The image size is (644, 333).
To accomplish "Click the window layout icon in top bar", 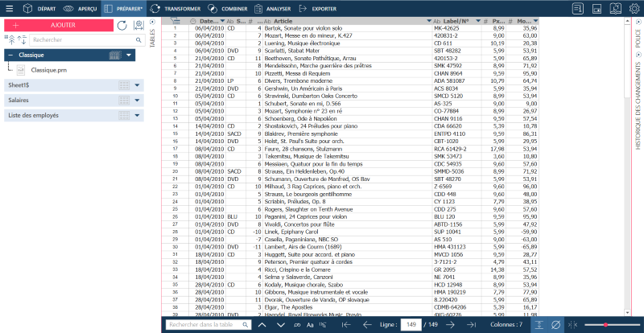I will [x=597, y=8].
